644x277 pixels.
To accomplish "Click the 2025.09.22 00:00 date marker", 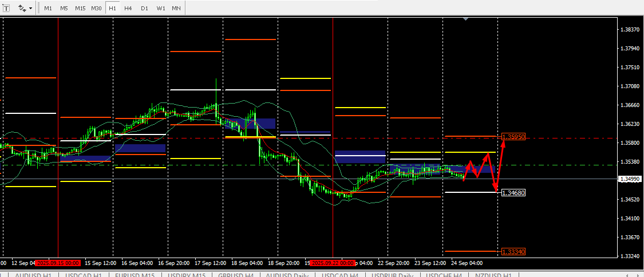I will [332, 263].
